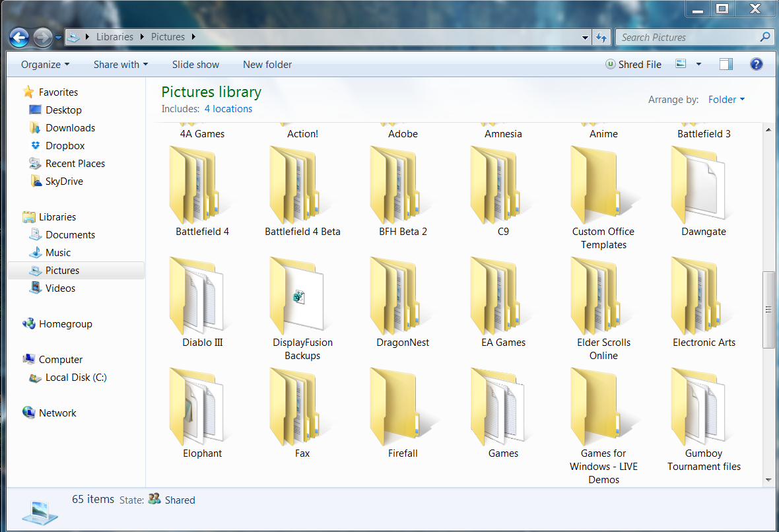Click the vertical scrollbar thumb
This screenshot has width=779, height=532.
tap(768, 310)
